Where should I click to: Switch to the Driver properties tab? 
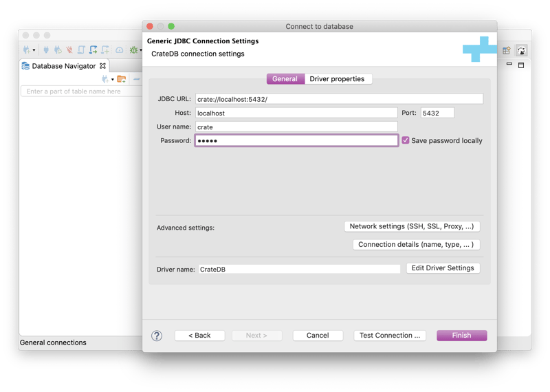[x=337, y=79]
